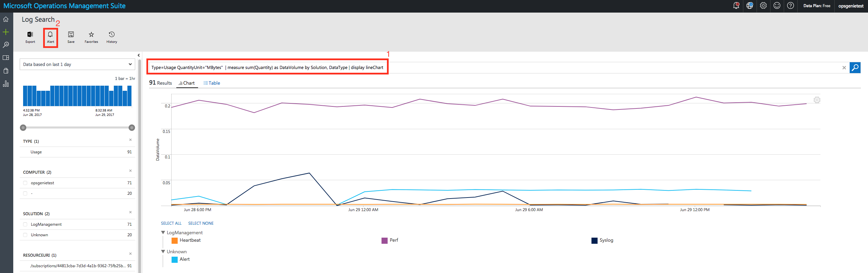Clear the query with X icon
This screenshot has height=273, width=868.
click(x=844, y=68)
